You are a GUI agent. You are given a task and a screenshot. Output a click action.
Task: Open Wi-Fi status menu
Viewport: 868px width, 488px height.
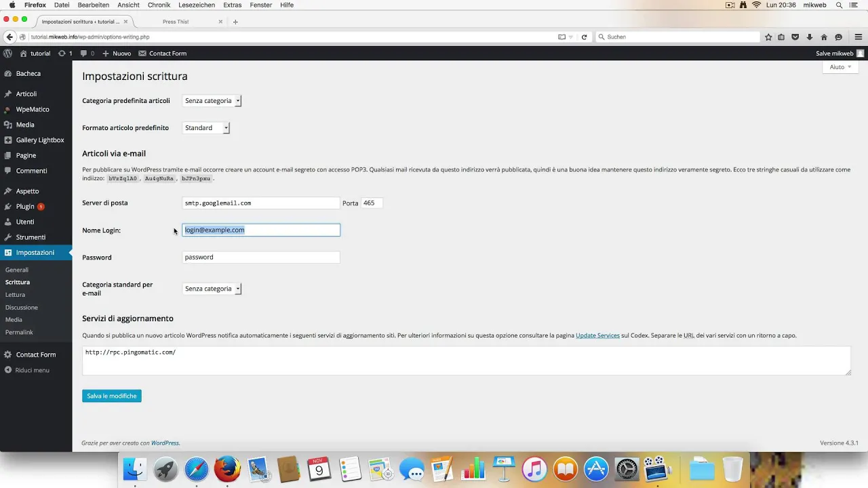756,5
